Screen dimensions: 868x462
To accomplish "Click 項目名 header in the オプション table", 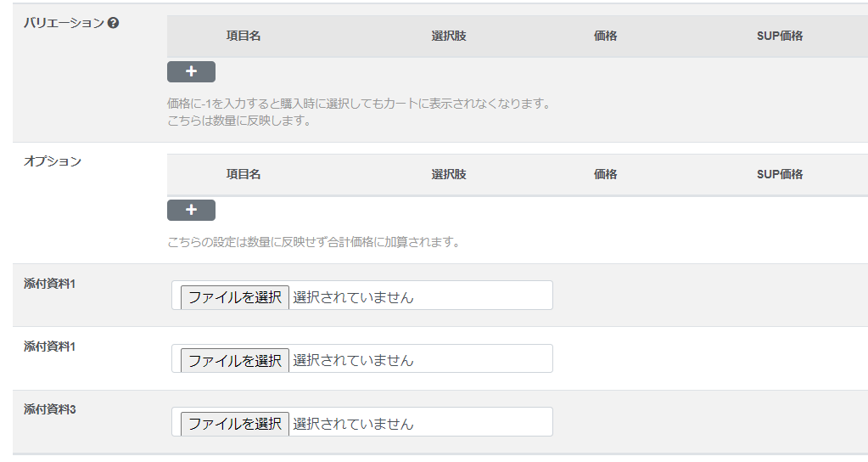I will pos(244,174).
